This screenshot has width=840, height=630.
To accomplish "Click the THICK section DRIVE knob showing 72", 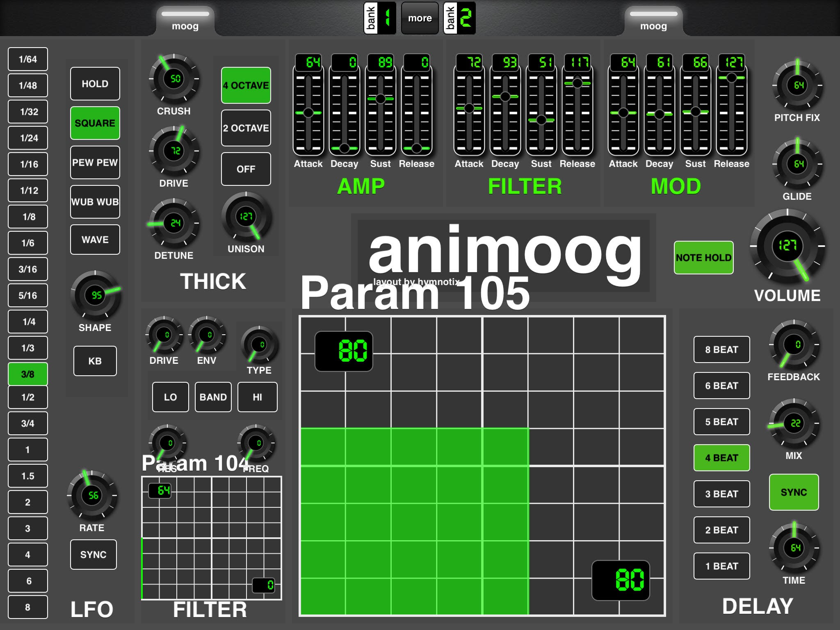I will [x=174, y=151].
